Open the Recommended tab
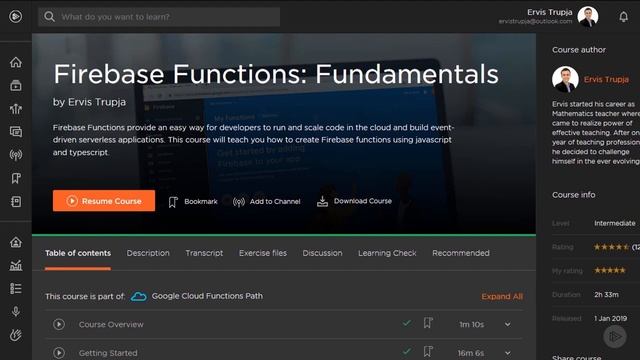 coord(461,253)
